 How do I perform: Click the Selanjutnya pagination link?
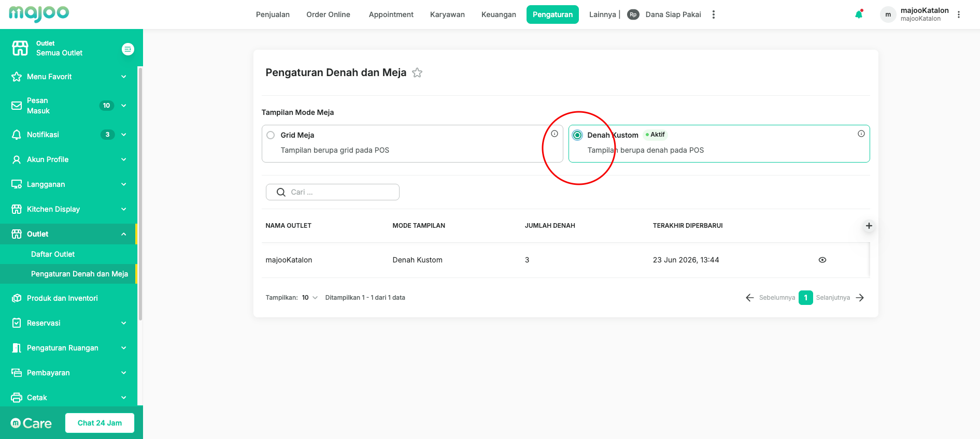pyautogui.click(x=833, y=298)
